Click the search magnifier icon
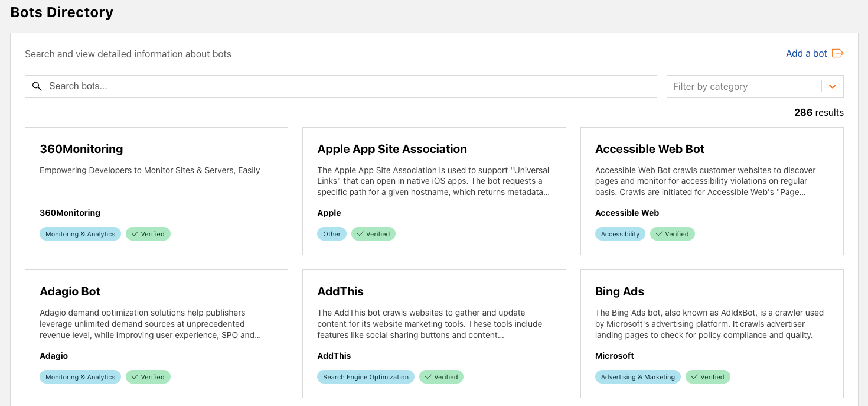The width and height of the screenshot is (868, 406). [37, 86]
